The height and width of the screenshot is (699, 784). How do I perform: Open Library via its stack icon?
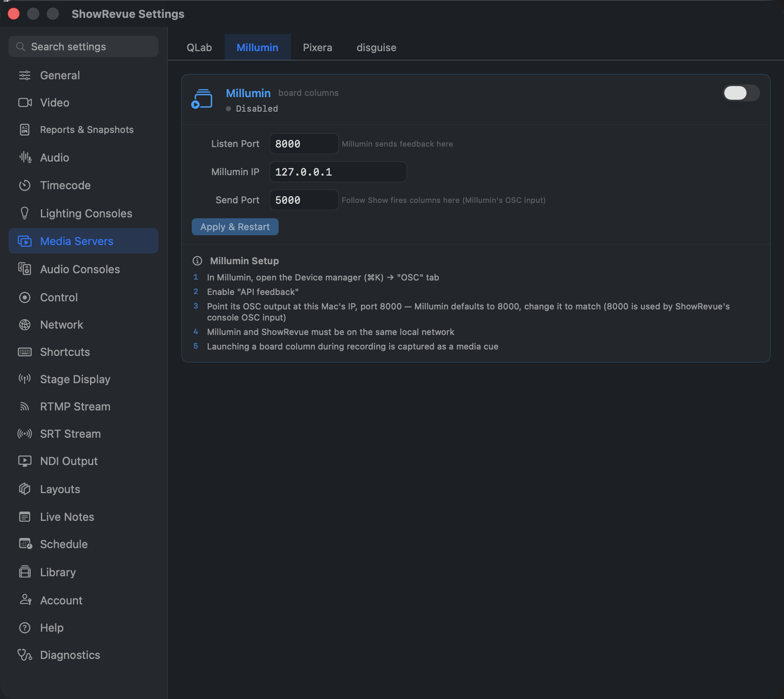pos(25,572)
